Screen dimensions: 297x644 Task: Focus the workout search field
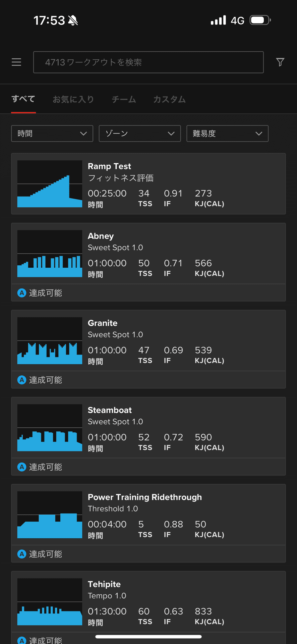coord(148,62)
